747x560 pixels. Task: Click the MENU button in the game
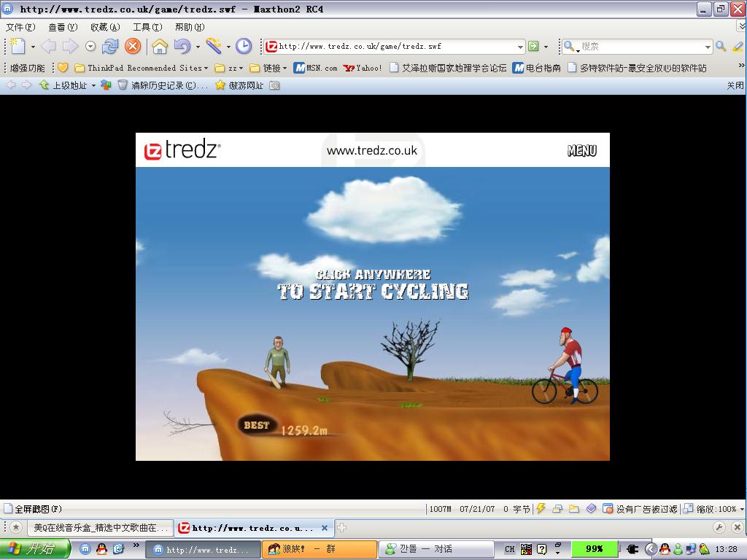[x=581, y=151]
